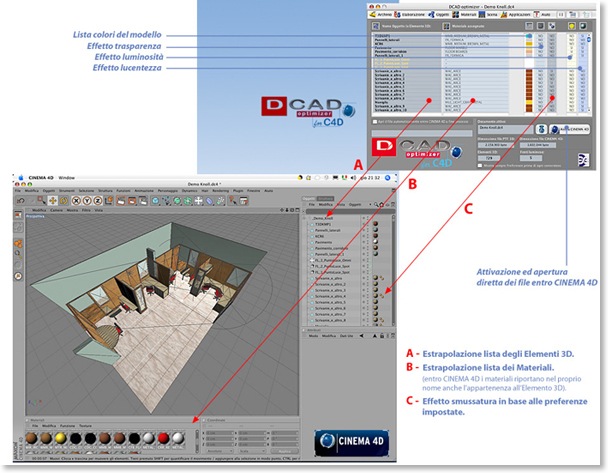Click the Nome Oggetto header icon in DCAD

point(376,26)
